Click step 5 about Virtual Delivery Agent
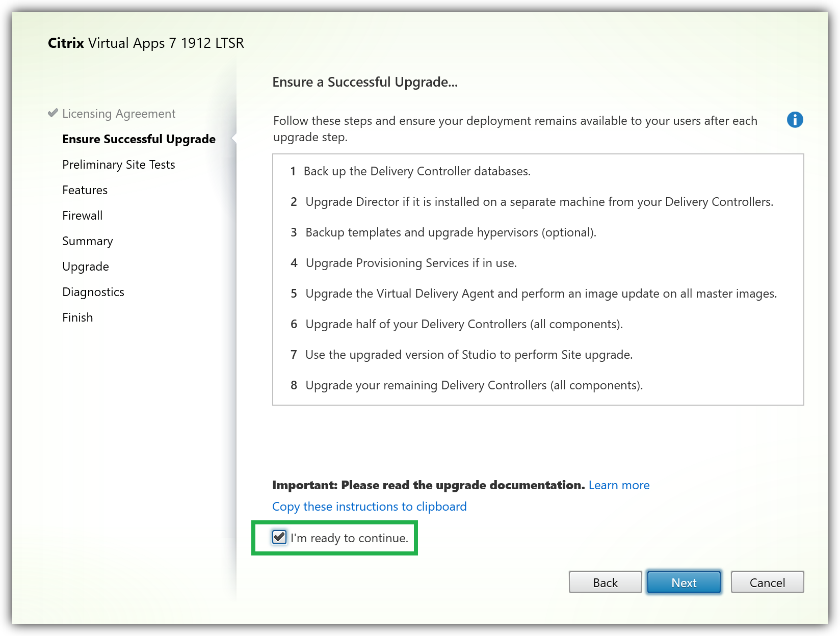840x636 pixels. click(x=540, y=294)
